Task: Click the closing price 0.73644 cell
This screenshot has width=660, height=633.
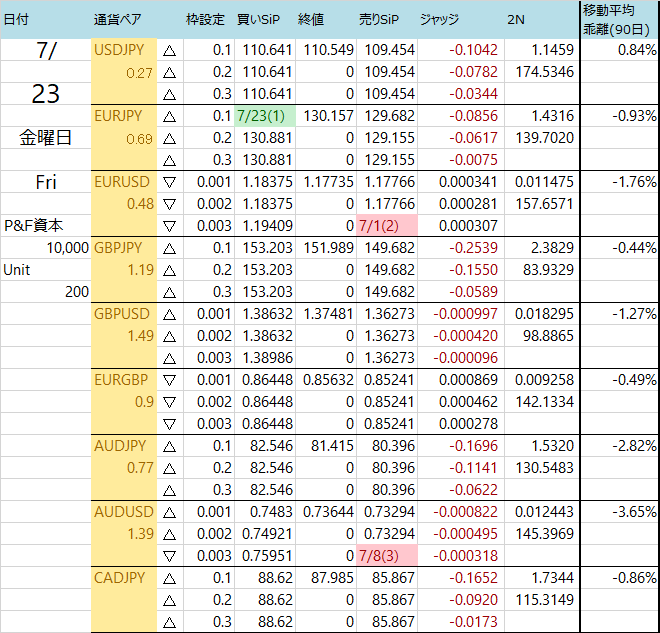Action: click(x=326, y=512)
